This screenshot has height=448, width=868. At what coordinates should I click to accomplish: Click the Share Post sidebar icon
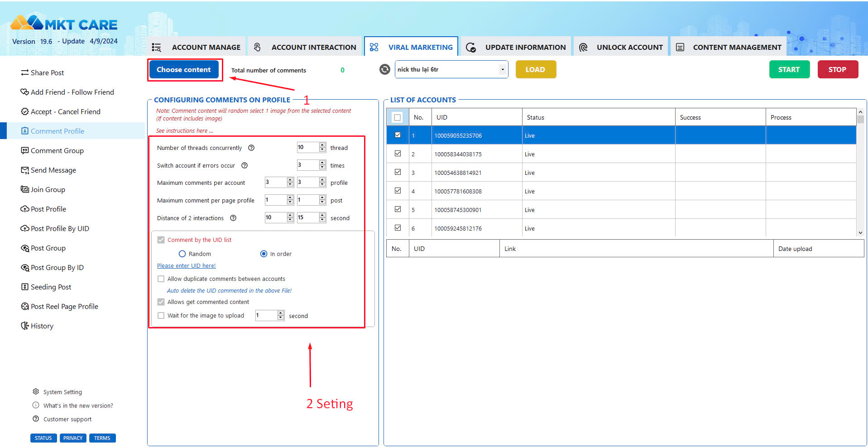24,73
